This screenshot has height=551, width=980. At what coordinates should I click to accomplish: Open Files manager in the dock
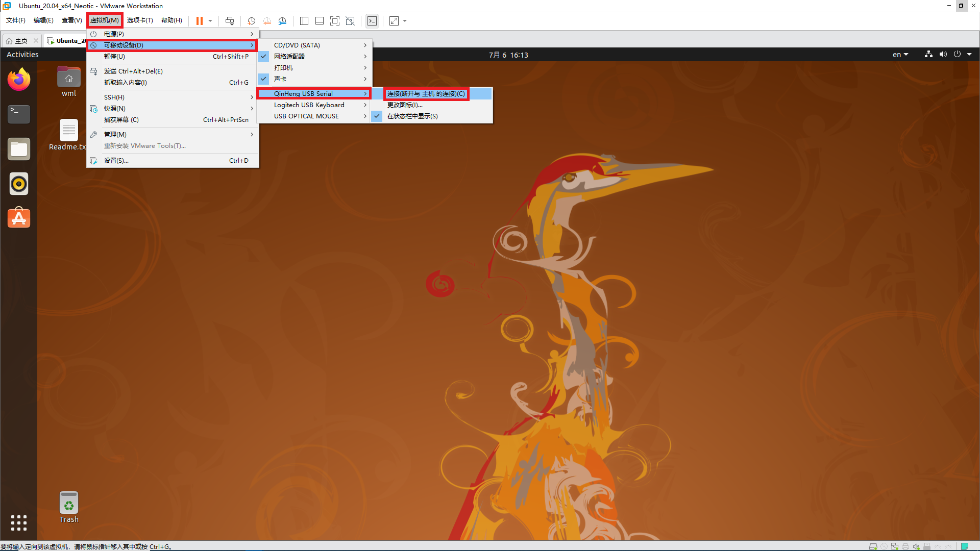point(19,149)
